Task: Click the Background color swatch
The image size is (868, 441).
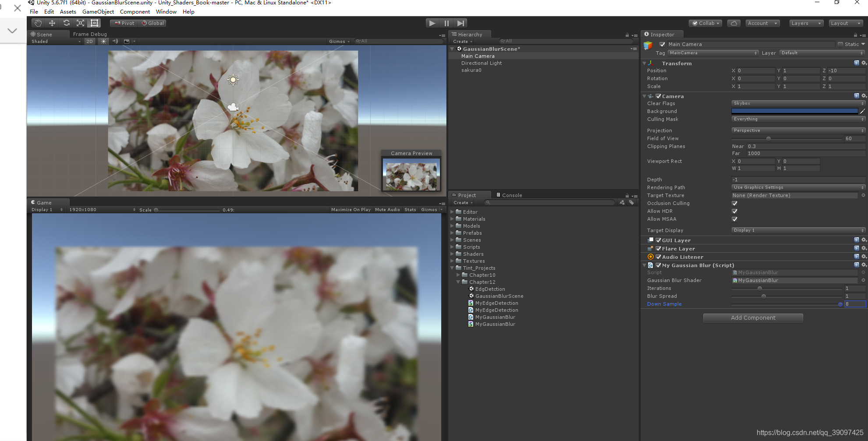Action: pyautogui.click(x=795, y=111)
